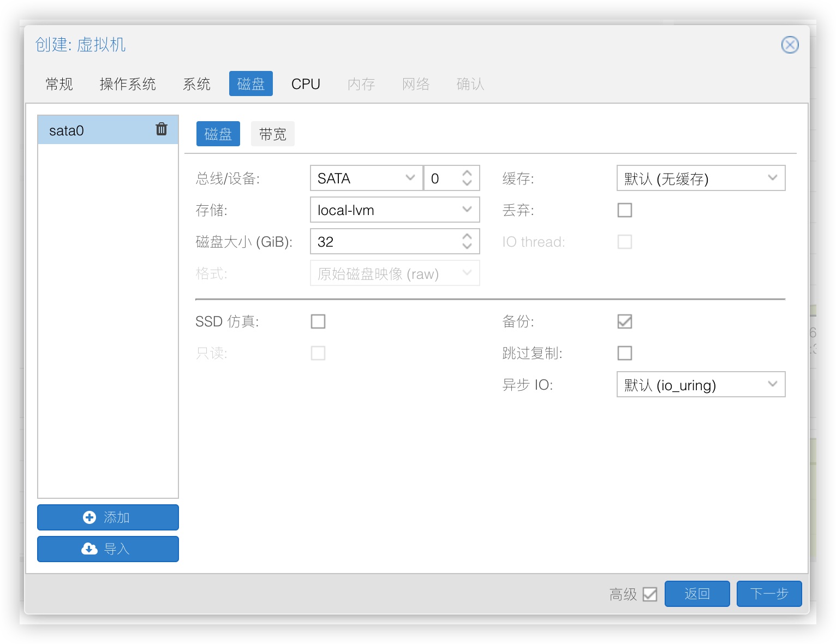Click the Import disk button
This screenshot has width=836, height=644.
(x=108, y=549)
